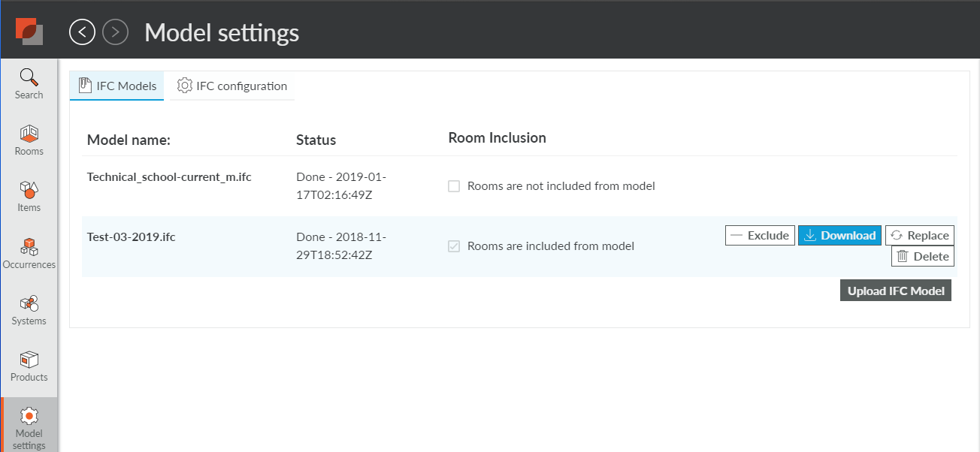
Task: Click the application logo in the top corner
Action: tap(29, 30)
